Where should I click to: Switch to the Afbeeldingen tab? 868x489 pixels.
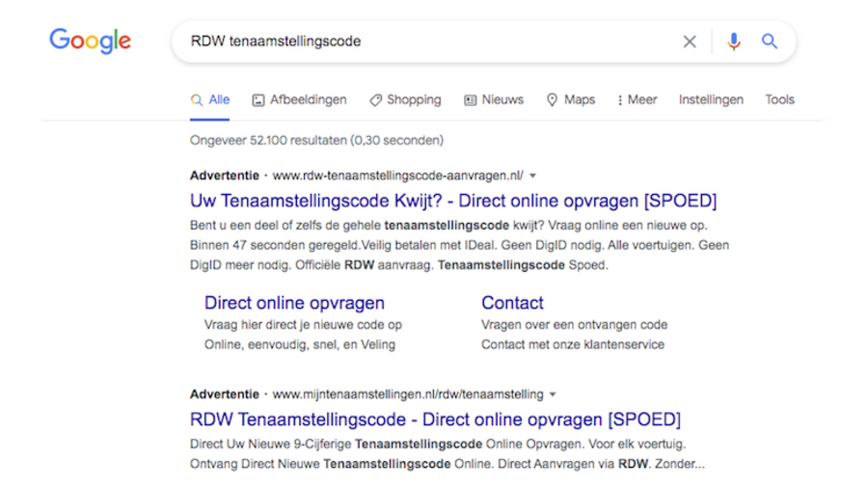click(300, 100)
